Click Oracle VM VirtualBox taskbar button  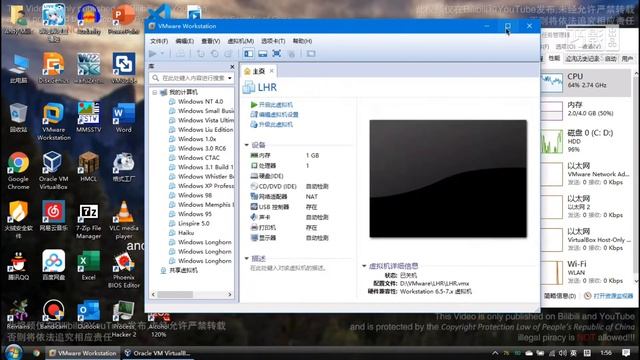(x=157, y=353)
